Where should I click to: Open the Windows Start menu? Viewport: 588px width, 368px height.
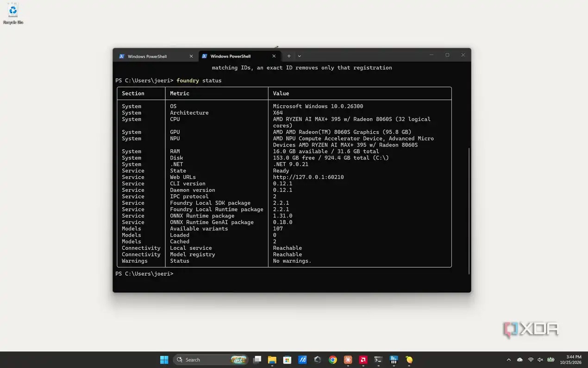[164, 360]
